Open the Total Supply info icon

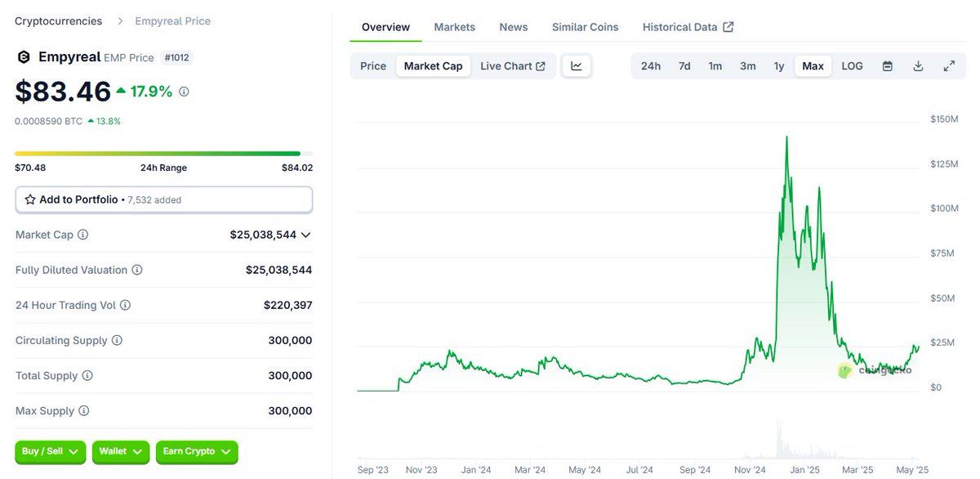[x=87, y=376]
